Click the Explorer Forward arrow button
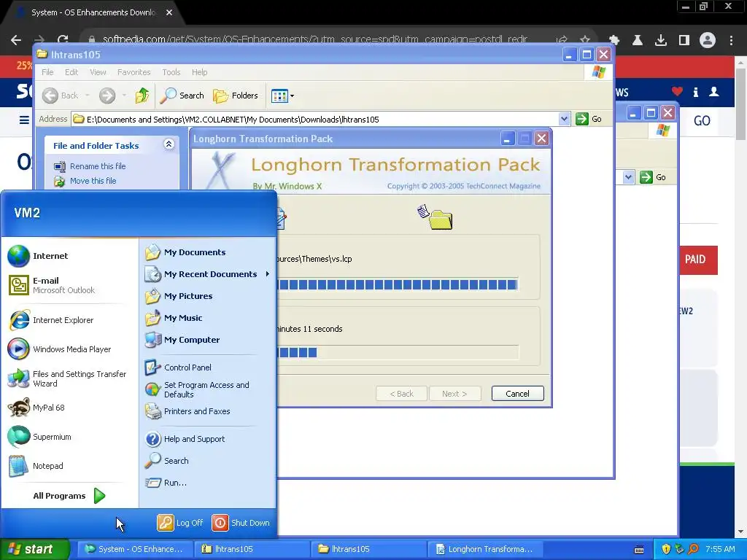The height and width of the screenshot is (560, 747). [x=107, y=96]
